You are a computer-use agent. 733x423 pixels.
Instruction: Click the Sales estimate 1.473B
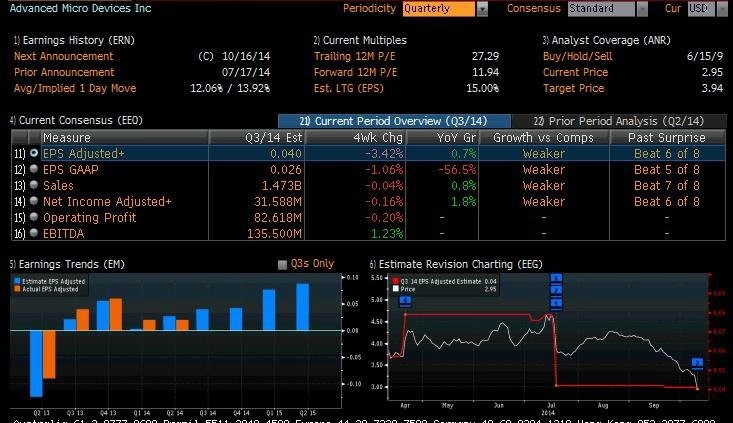click(281, 186)
